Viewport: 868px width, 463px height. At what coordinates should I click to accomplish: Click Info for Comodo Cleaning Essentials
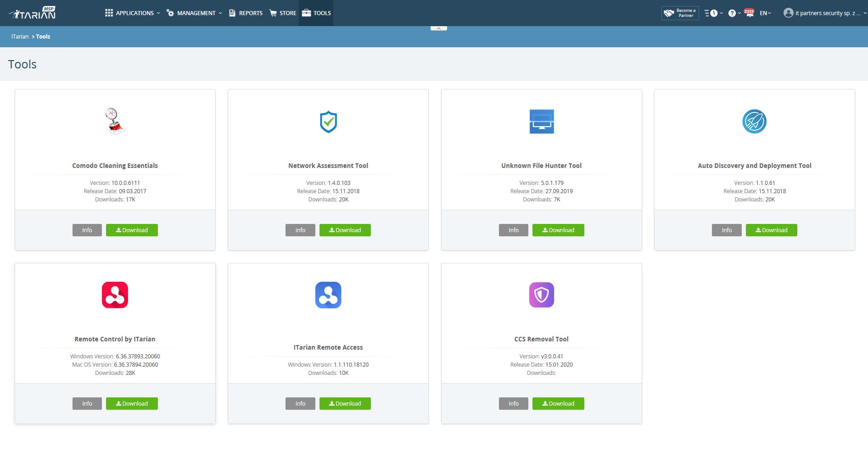(87, 230)
